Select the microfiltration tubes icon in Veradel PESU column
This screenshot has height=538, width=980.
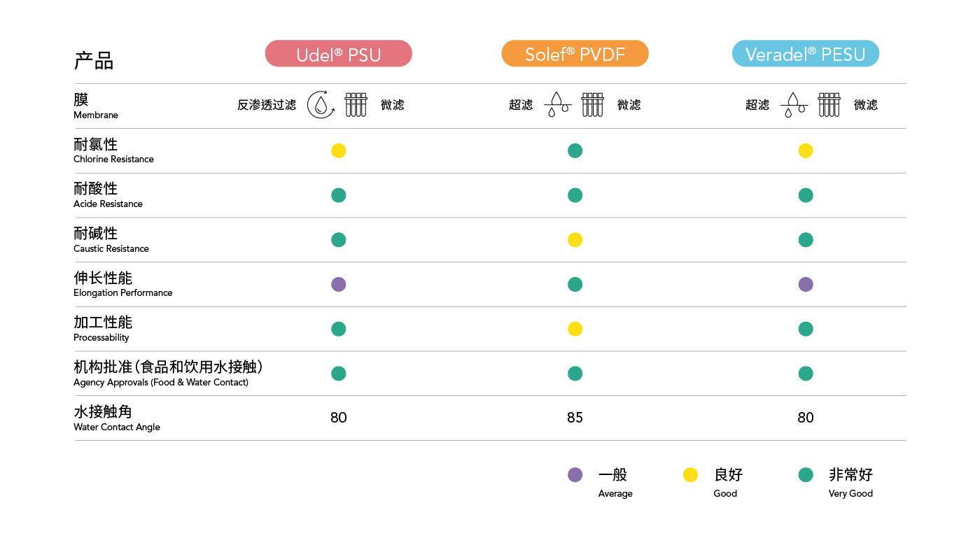coord(829,105)
